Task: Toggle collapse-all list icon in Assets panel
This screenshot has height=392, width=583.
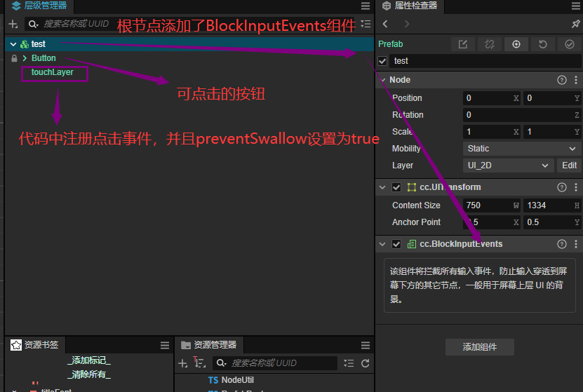Action: pos(349,363)
